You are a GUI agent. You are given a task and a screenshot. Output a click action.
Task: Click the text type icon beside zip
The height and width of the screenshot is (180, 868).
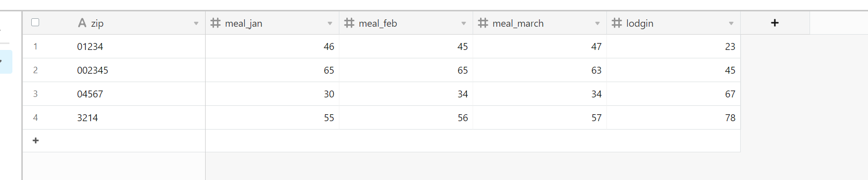[82, 23]
